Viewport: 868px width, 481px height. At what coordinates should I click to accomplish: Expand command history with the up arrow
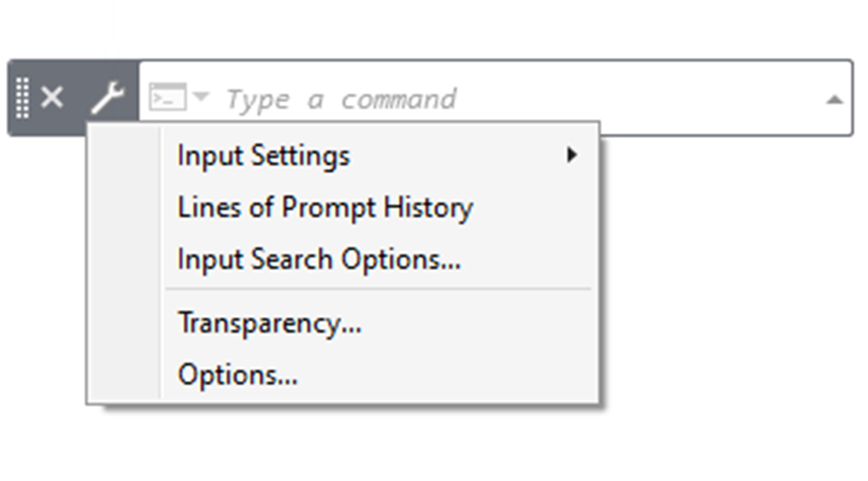(x=834, y=100)
